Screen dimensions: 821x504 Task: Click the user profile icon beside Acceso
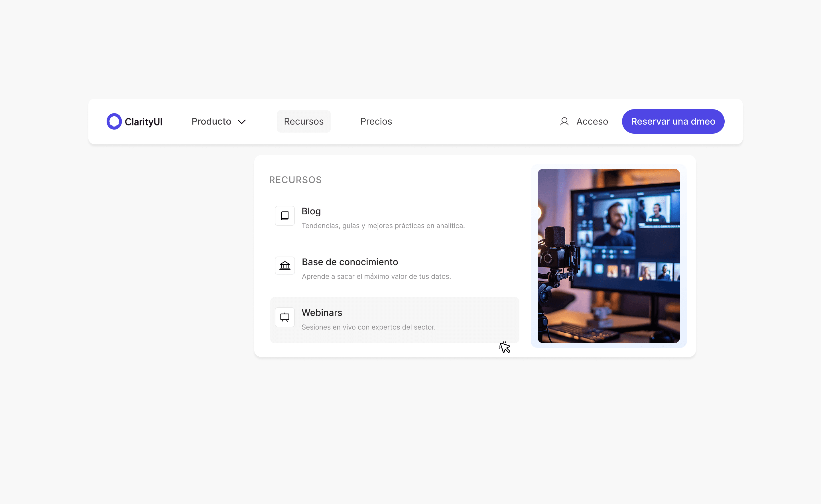(564, 121)
